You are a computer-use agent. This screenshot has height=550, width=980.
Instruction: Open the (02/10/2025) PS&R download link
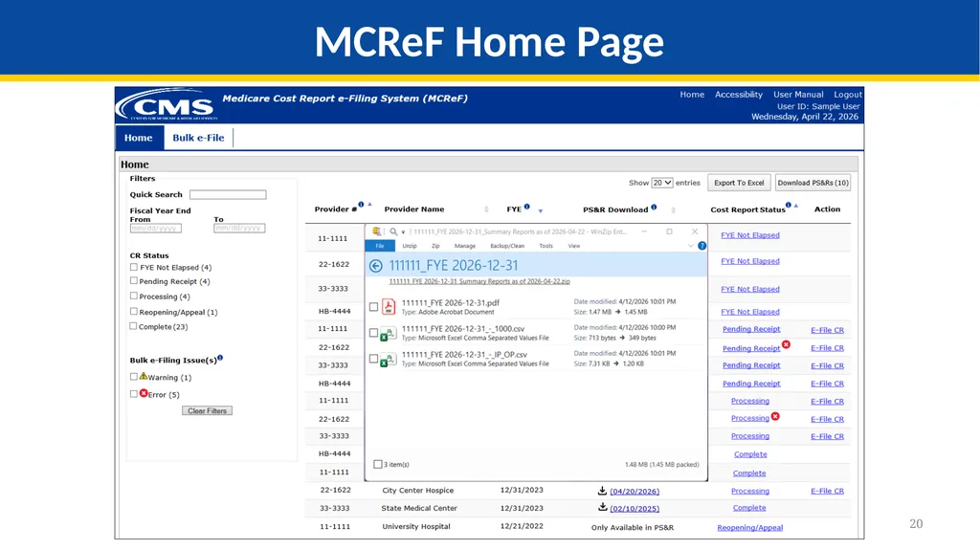635,509
